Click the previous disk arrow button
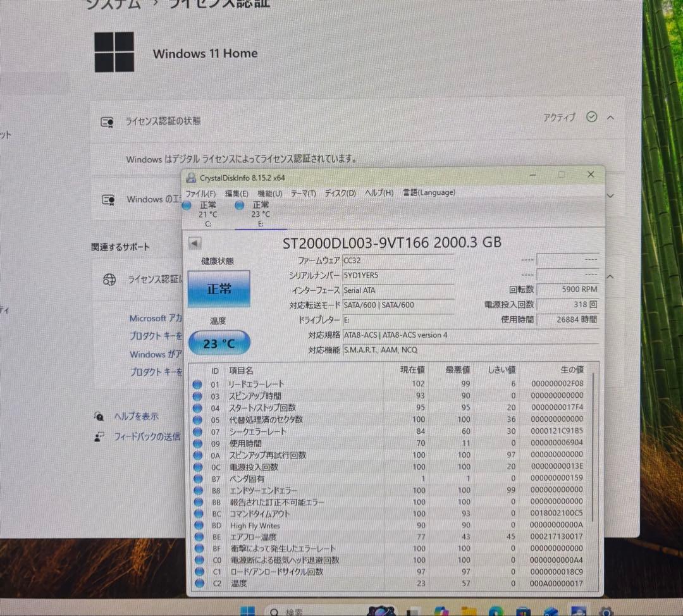This screenshot has height=616, width=683. (x=195, y=243)
